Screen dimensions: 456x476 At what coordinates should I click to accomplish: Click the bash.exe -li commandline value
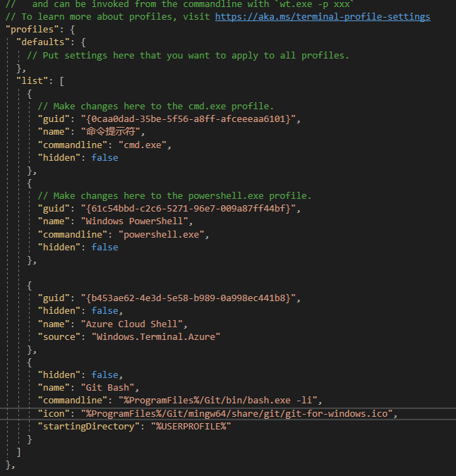click(x=218, y=400)
